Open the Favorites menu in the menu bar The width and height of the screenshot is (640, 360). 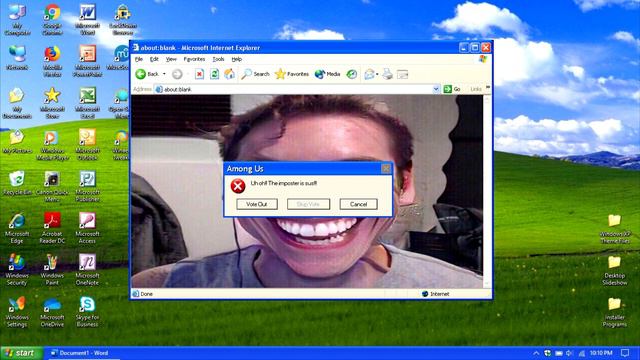(194, 59)
